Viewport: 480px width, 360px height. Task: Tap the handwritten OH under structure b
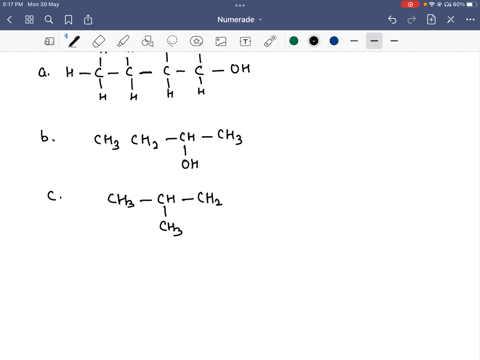click(x=190, y=164)
